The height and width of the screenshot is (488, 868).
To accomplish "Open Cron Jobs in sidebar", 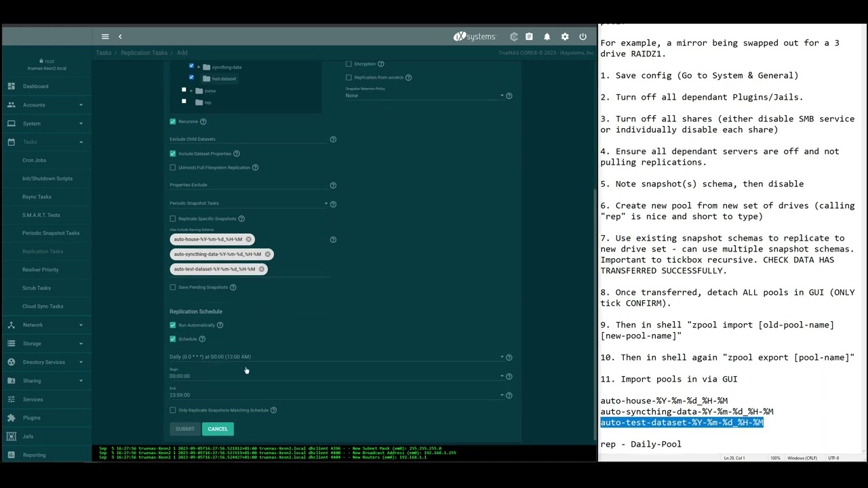I will click(x=34, y=160).
